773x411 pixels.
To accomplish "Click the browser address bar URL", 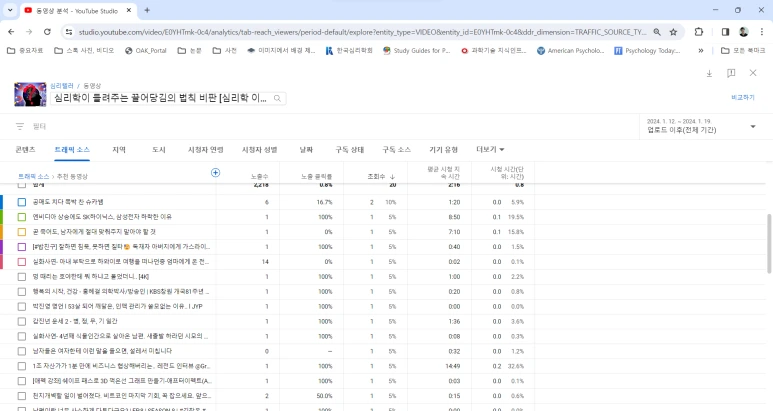I will coord(362,32).
